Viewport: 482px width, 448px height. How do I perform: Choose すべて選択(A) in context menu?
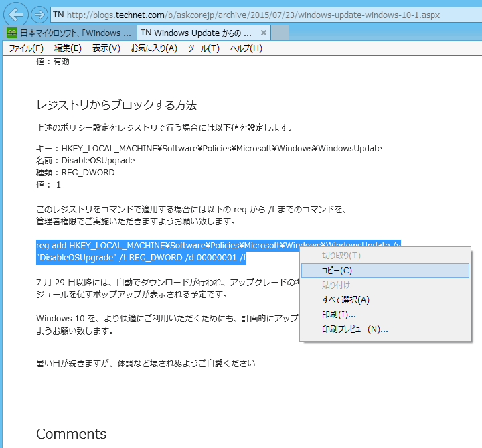385,300
